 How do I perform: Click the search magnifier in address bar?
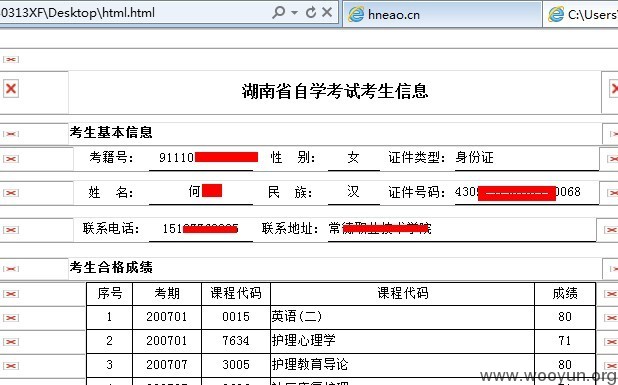tap(278, 13)
